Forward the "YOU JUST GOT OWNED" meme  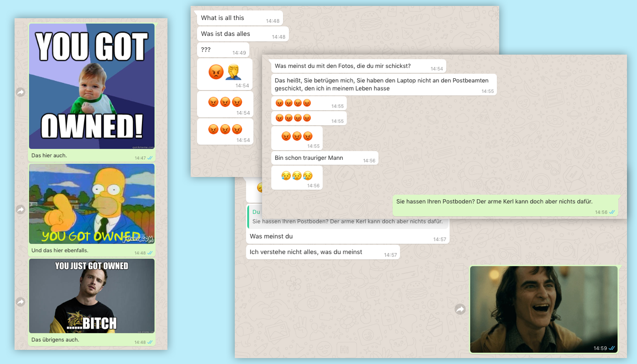pos(20,302)
